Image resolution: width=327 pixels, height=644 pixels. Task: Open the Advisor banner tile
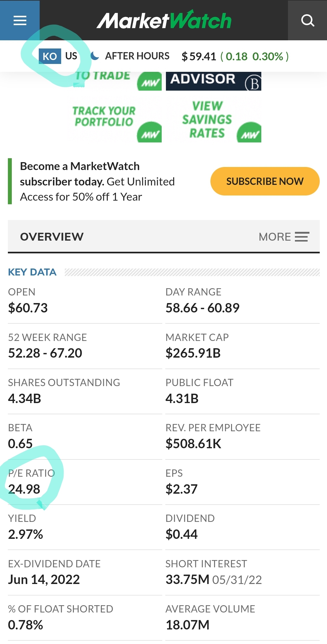pyautogui.click(x=213, y=81)
